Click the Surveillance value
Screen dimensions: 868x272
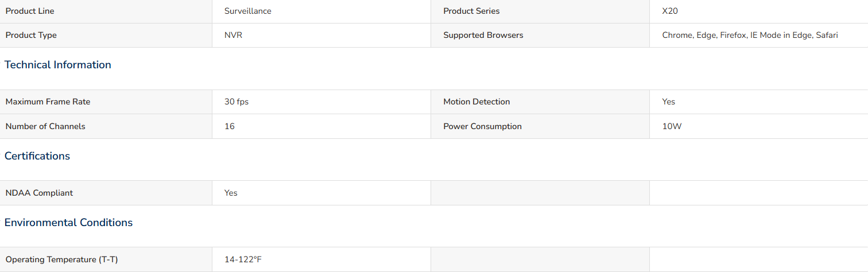pyautogui.click(x=248, y=11)
